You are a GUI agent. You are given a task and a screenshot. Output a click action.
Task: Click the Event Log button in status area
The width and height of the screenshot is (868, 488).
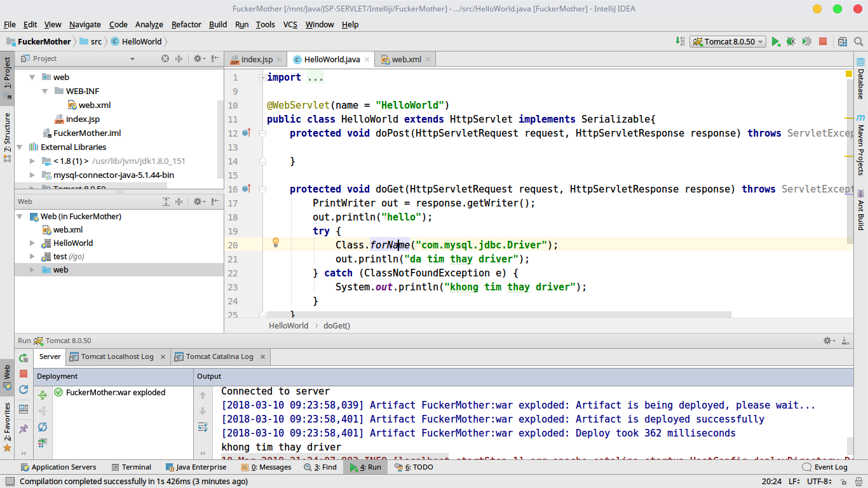pos(825,467)
